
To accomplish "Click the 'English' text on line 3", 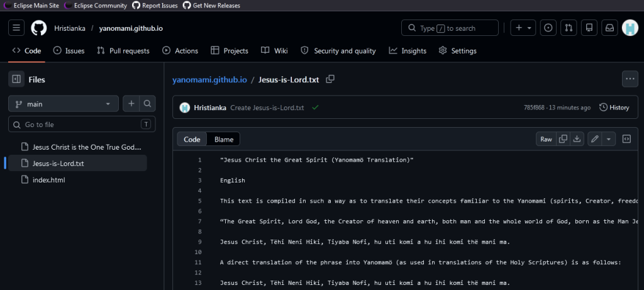I will [233, 181].
